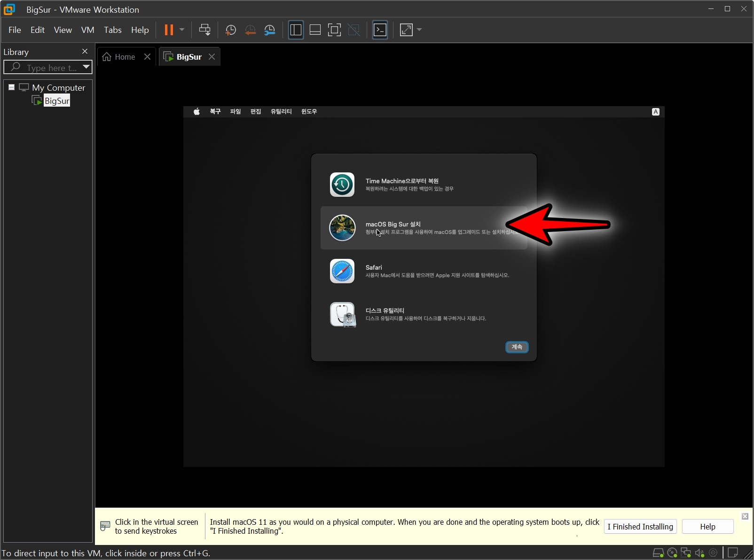Open the message log note icon
The width and height of the screenshot is (754, 560).
coord(733,553)
